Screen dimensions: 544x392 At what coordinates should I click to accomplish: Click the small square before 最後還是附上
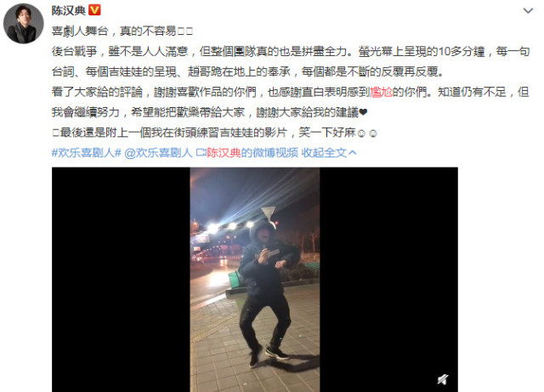pyautogui.click(x=55, y=133)
